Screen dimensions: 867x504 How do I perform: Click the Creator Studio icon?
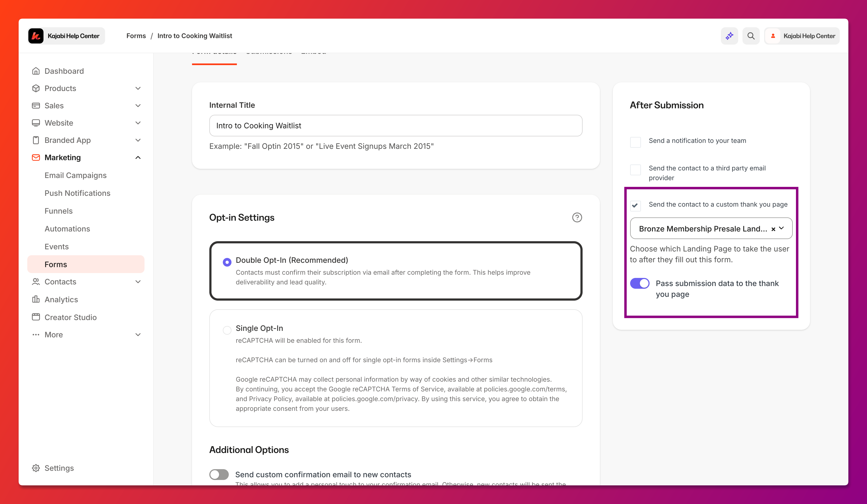(x=36, y=317)
